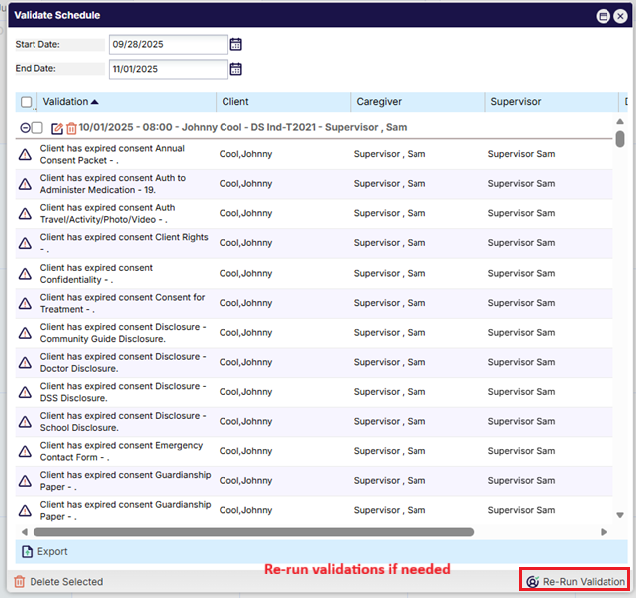
Task: Open the End Date calendar picker
Action: 236,69
